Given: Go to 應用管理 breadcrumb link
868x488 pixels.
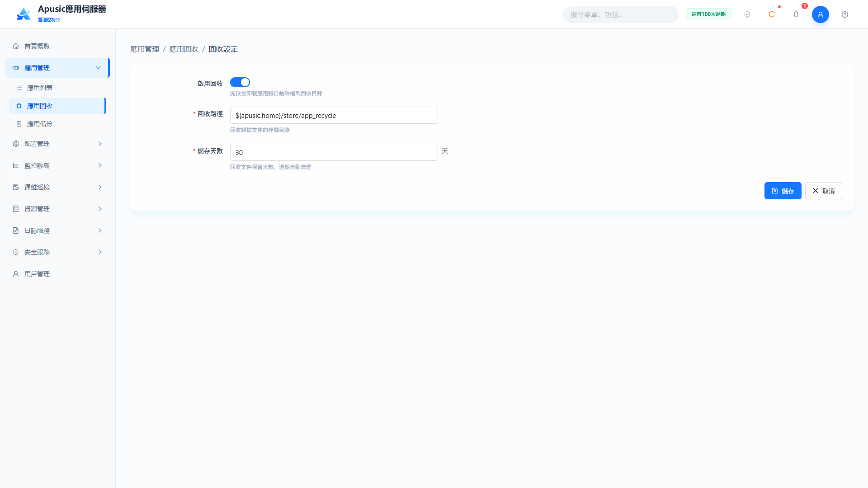Looking at the screenshot, I should (x=145, y=49).
